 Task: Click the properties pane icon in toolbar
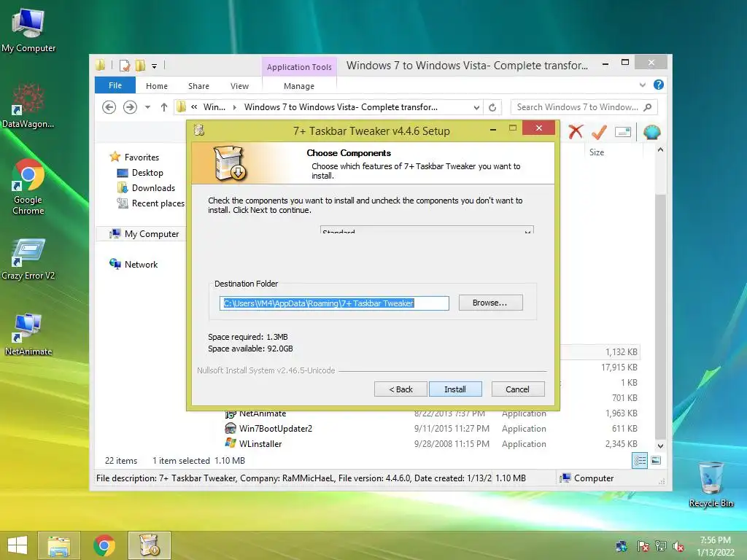click(x=623, y=132)
